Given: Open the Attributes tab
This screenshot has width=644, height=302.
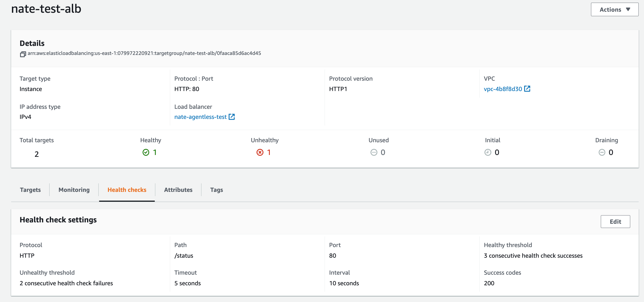Looking at the screenshot, I should tap(178, 190).
